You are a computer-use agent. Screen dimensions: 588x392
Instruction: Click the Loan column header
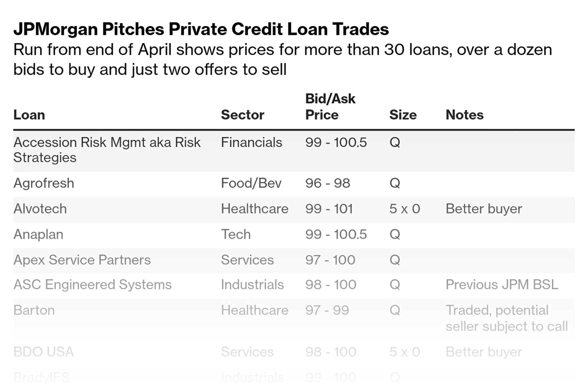point(29,115)
